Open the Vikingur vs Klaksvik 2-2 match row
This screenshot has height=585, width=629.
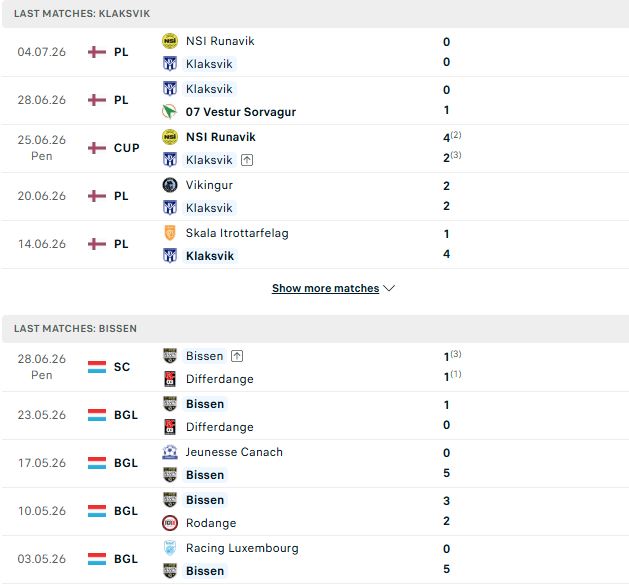pyautogui.click(x=314, y=197)
